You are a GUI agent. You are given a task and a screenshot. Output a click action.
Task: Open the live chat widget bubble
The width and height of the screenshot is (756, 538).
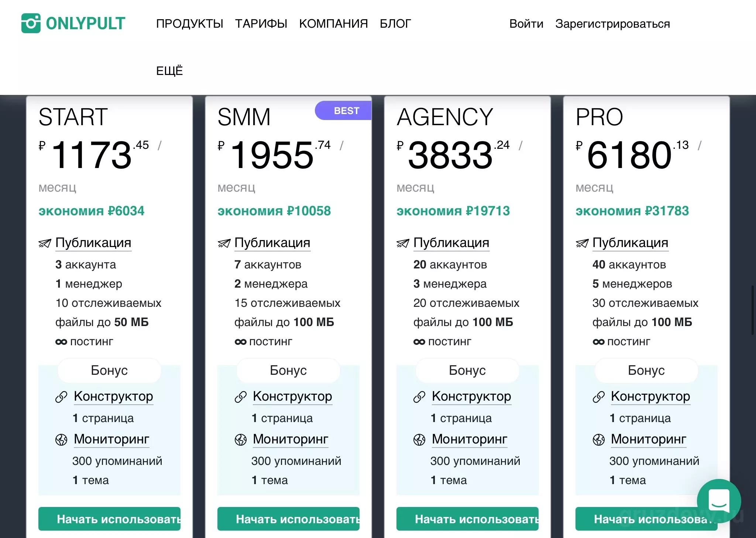tap(719, 501)
